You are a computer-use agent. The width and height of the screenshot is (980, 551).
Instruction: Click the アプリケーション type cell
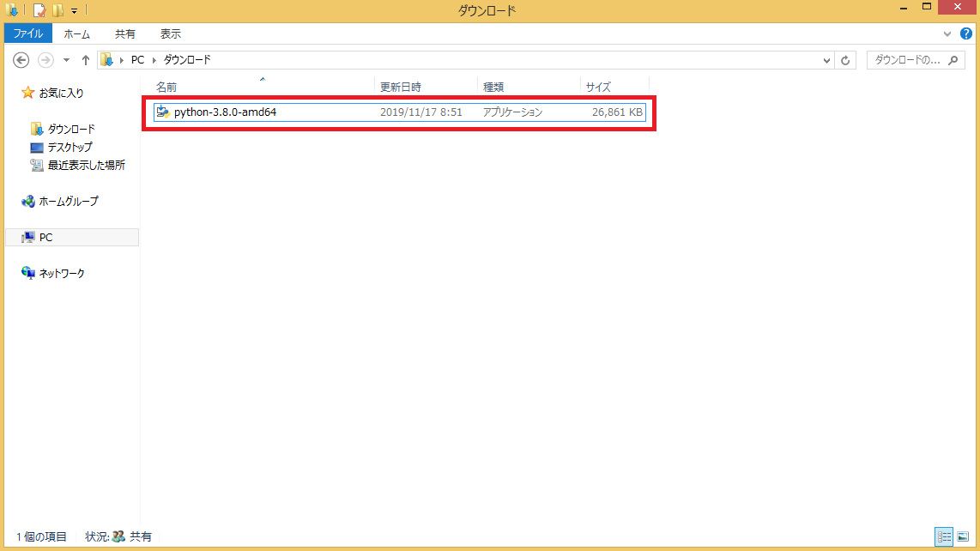[512, 112]
